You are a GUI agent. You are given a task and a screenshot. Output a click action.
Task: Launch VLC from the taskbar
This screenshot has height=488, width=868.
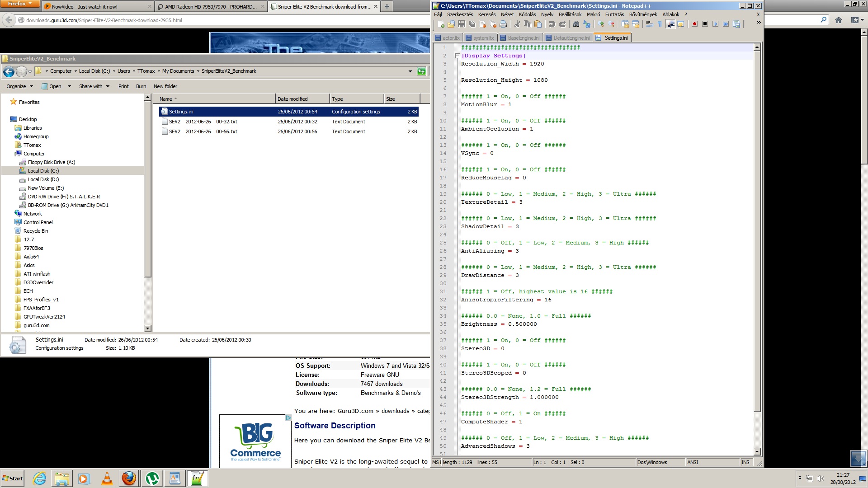[107, 479]
